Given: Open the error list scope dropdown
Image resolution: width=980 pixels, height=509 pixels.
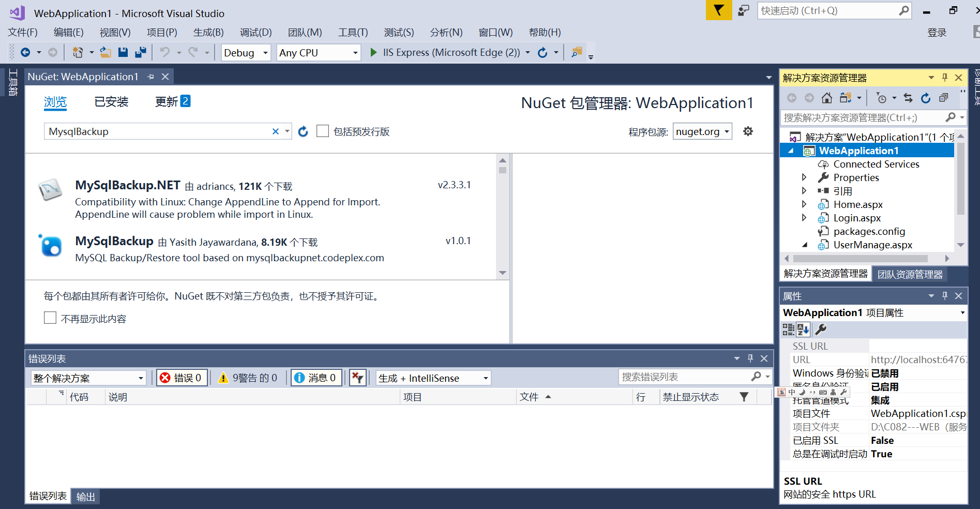Looking at the screenshot, I should click(x=88, y=378).
